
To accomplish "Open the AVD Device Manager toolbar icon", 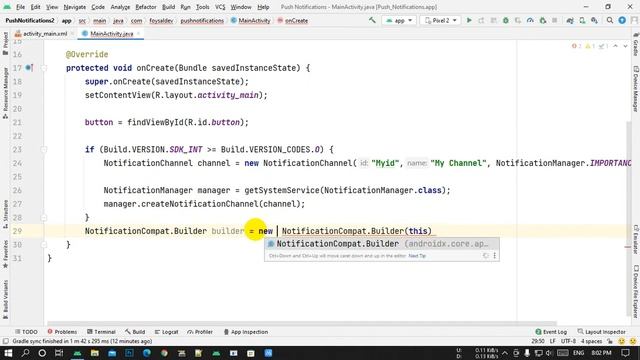I will coord(582,20).
